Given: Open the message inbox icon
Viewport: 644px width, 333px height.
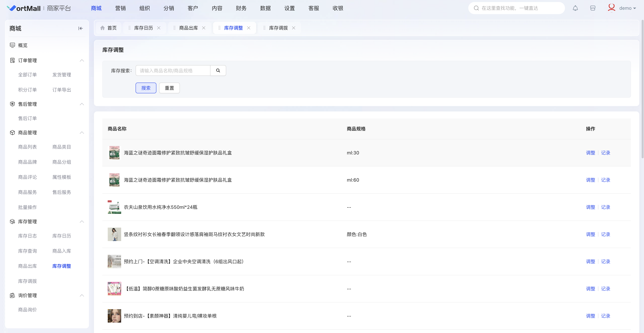Looking at the screenshot, I should pyautogui.click(x=593, y=8).
